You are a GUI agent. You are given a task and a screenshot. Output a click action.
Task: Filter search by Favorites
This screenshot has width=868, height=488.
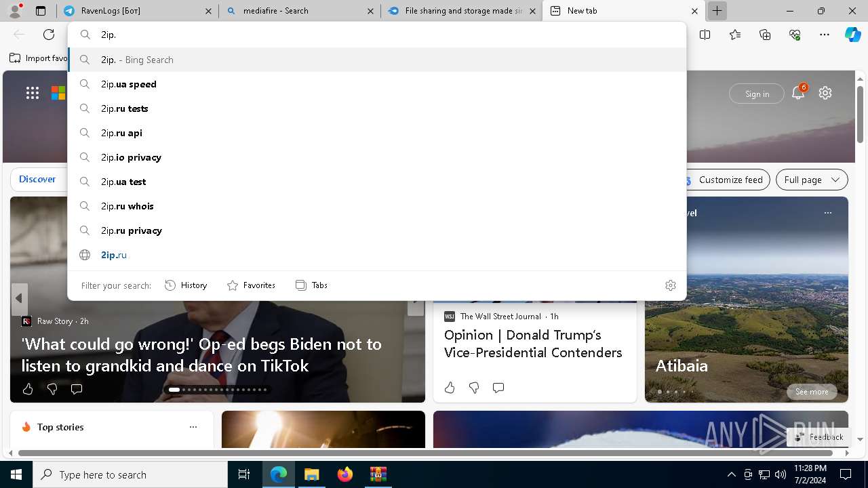(x=251, y=285)
